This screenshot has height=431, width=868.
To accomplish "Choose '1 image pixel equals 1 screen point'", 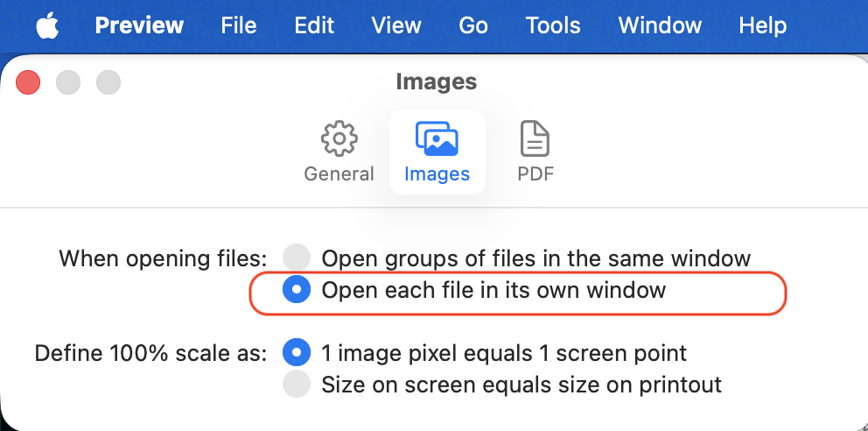I will (x=297, y=353).
